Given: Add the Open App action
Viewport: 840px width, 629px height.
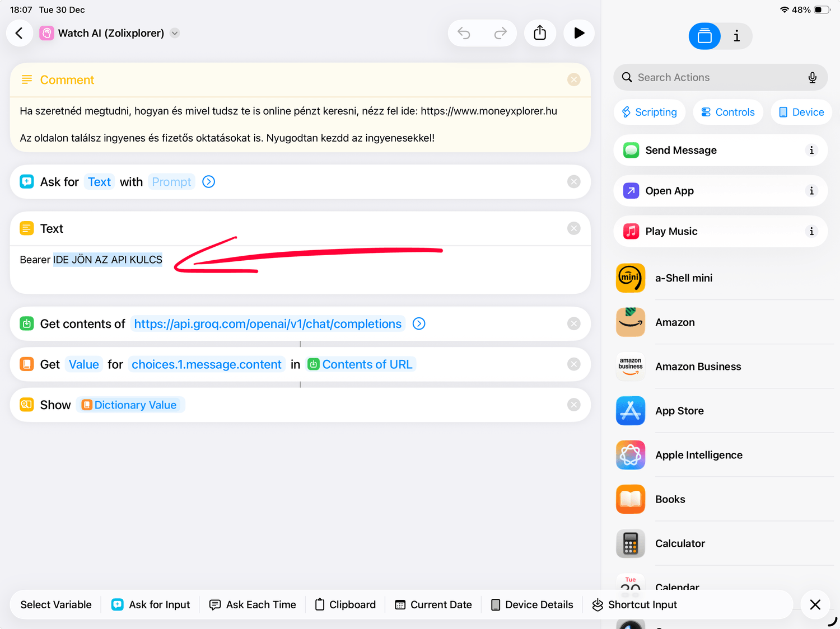Looking at the screenshot, I should click(x=720, y=191).
